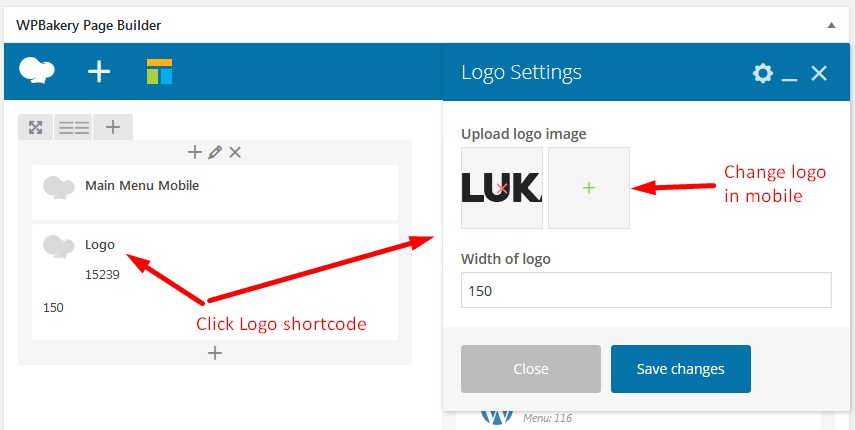Focus the Width of logo field
The width and height of the screenshot is (855, 430).
coord(646,290)
